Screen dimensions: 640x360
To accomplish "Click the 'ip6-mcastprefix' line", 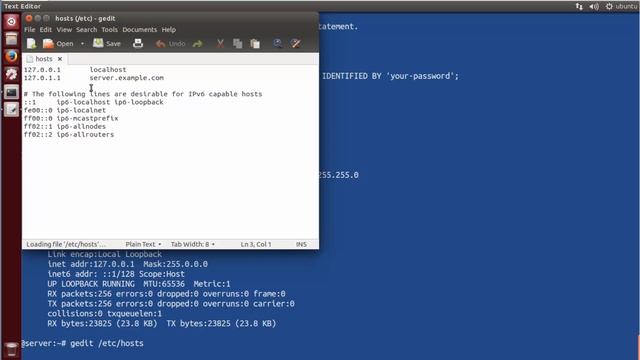I will coord(71,118).
